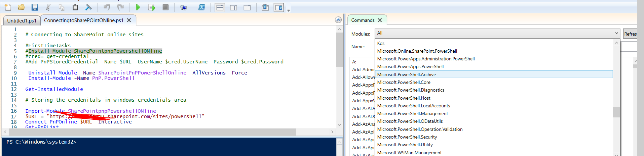Select the ConnectingtoSharePOintONline.ps1 tab
This screenshot has width=644, height=156.
(84, 20)
